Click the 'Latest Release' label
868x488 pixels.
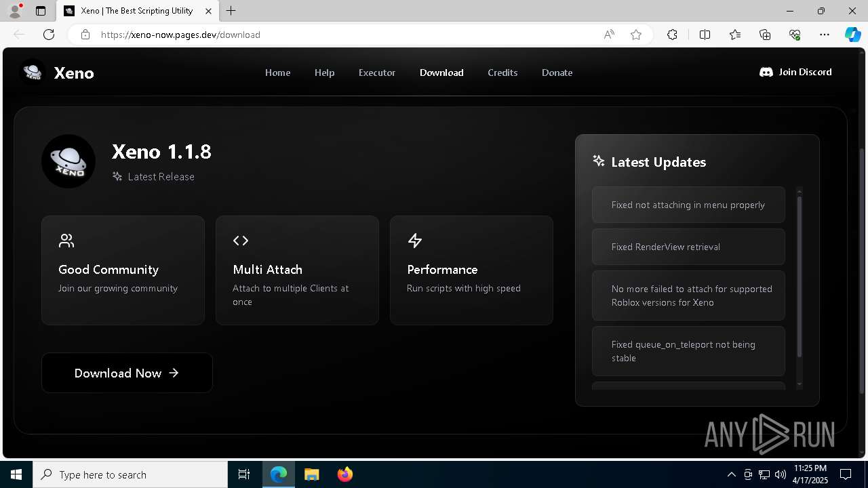[x=161, y=176]
